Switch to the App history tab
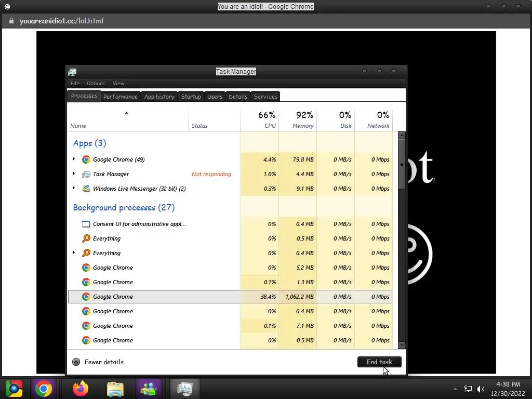The width and height of the screenshot is (532, 399). pyautogui.click(x=159, y=97)
